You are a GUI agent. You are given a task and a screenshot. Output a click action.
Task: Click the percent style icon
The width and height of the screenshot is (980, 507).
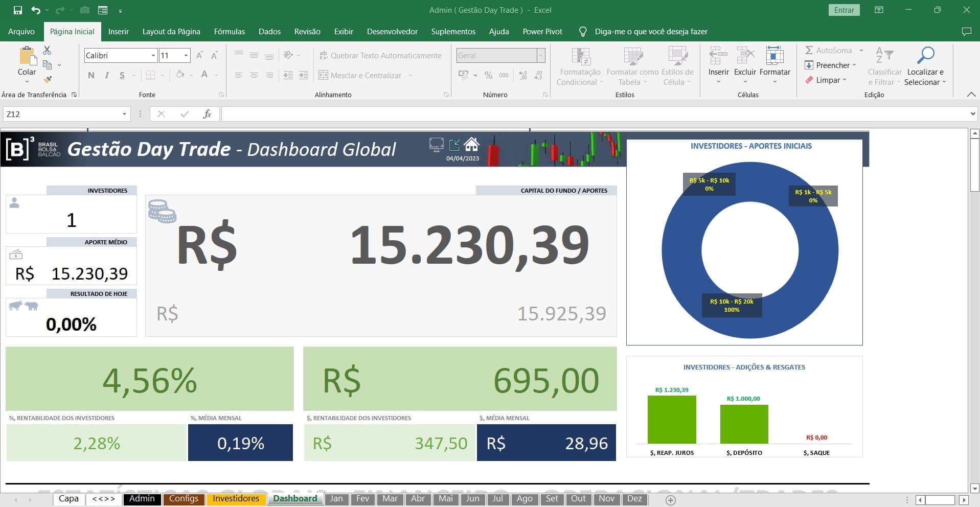click(x=488, y=75)
